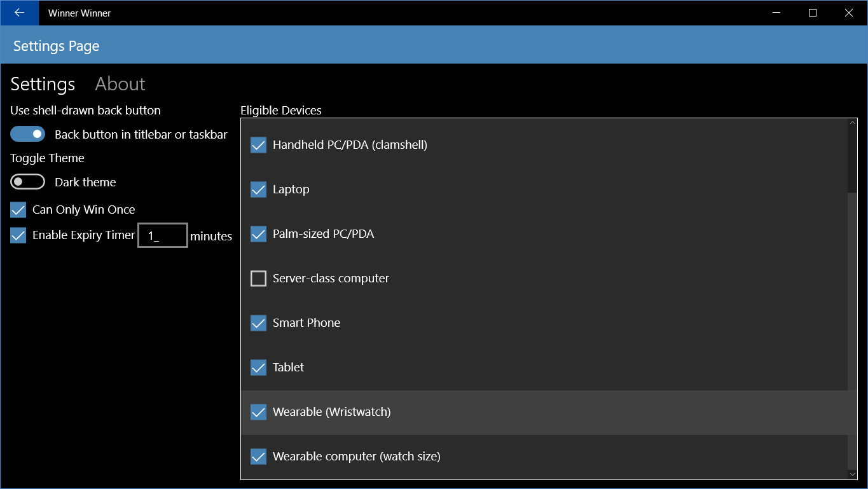The image size is (868, 489).
Task: Disable the Enable Expiry Timer checkbox
Action: point(18,235)
